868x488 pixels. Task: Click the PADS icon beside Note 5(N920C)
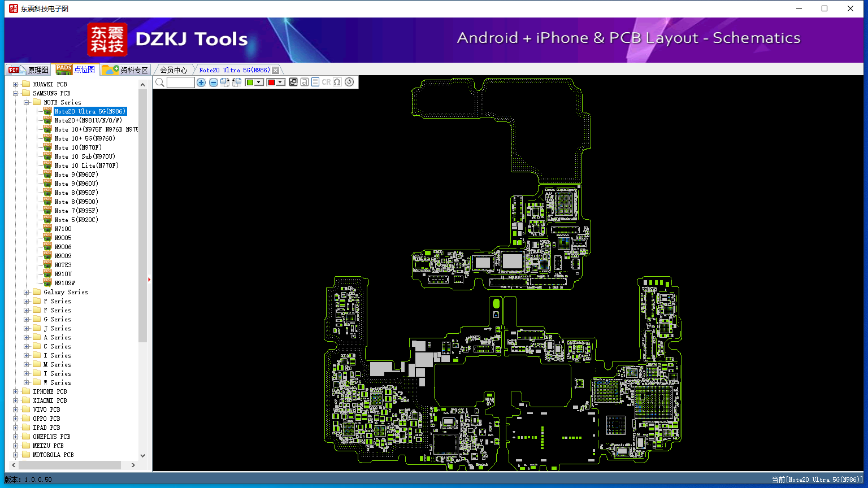(x=47, y=220)
